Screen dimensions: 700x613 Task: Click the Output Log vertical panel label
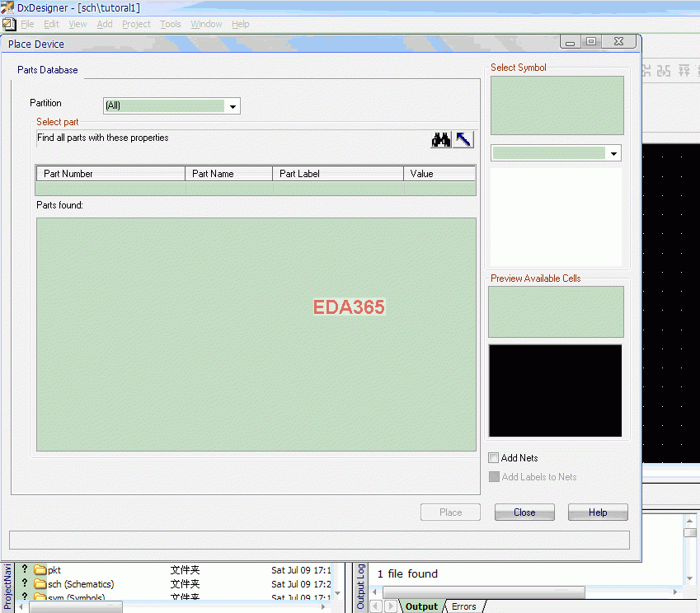click(360, 587)
